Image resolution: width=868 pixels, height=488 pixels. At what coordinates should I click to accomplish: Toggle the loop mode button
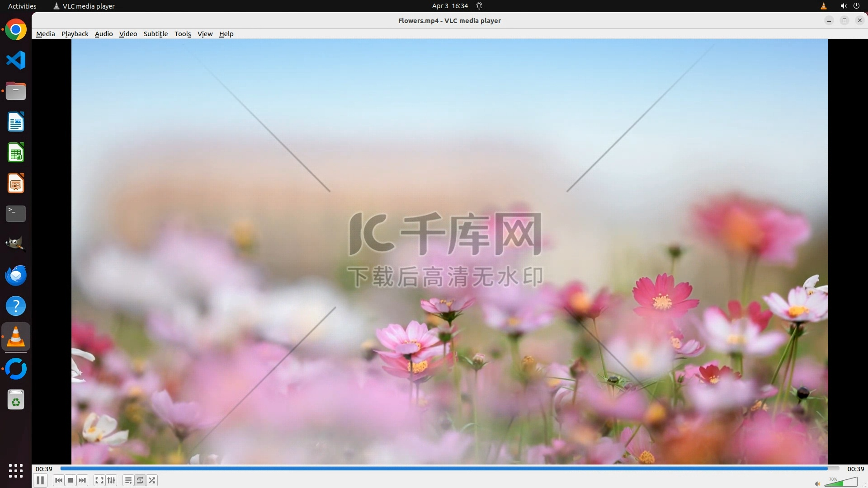[x=140, y=480]
